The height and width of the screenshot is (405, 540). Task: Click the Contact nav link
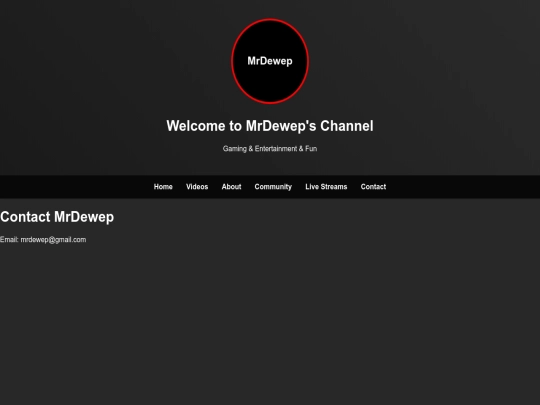tap(373, 187)
